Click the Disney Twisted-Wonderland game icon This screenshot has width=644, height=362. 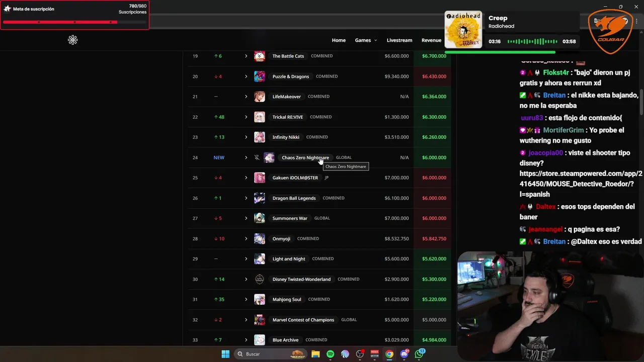click(x=260, y=279)
